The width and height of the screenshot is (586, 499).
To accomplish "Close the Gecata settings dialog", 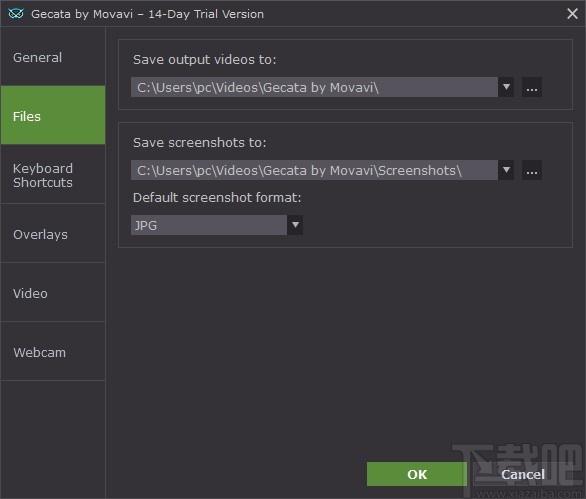I will (x=572, y=14).
